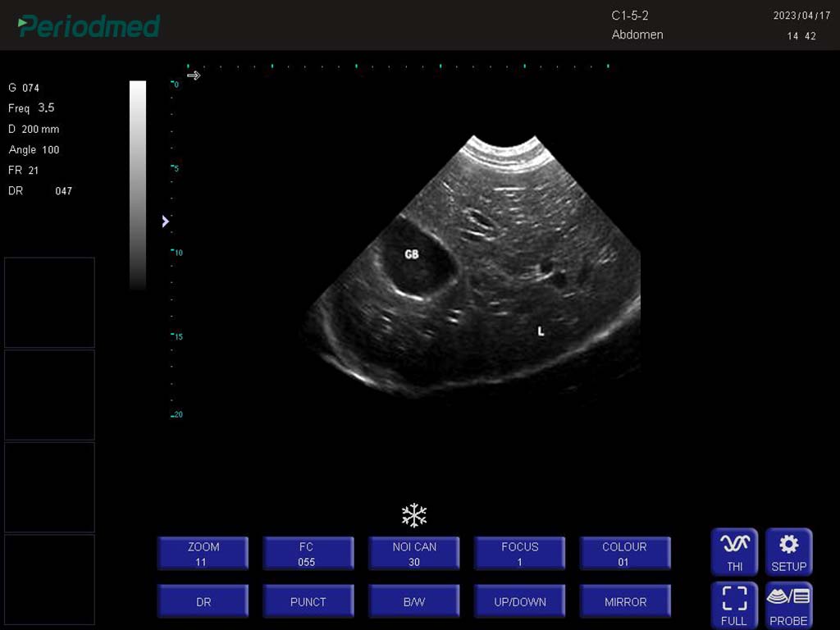Image resolution: width=840 pixels, height=630 pixels.
Task: Click the G 074 gain value
Action: tap(24, 87)
